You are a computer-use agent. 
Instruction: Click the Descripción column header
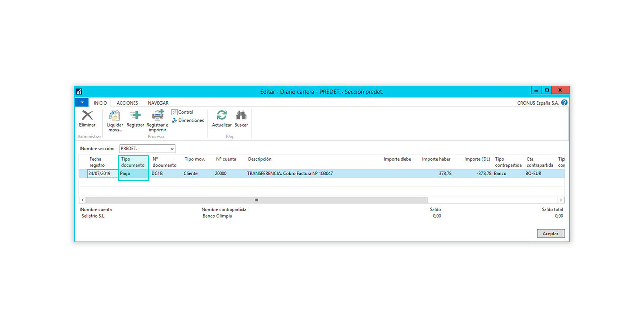click(x=260, y=159)
